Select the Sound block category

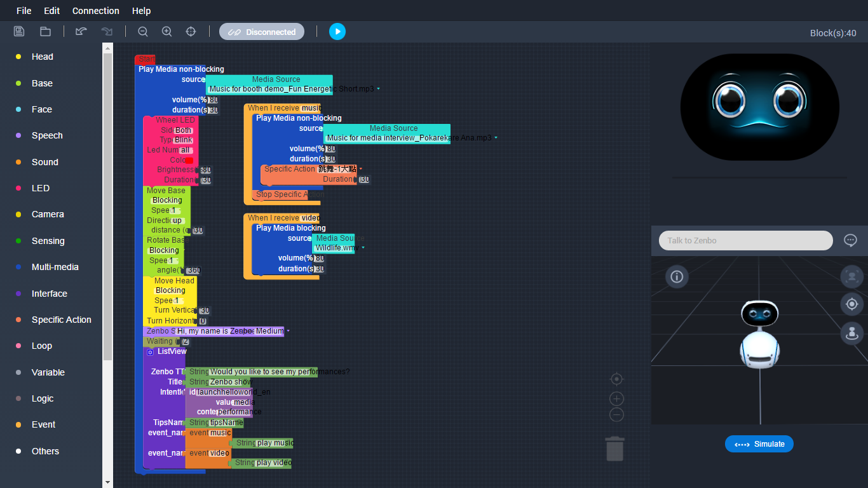click(45, 162)
